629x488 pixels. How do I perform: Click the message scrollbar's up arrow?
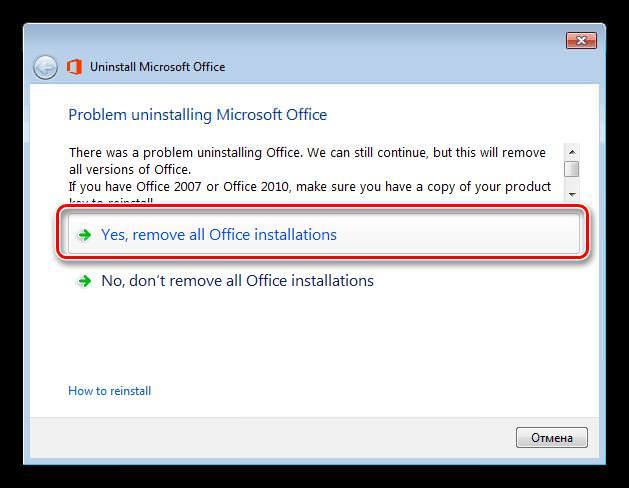tap(572, 152)
